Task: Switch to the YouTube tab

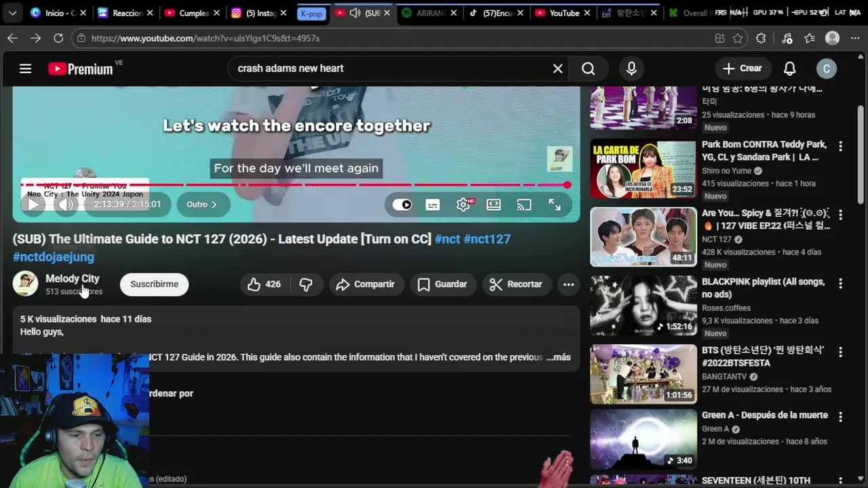Action: [563, 13]
